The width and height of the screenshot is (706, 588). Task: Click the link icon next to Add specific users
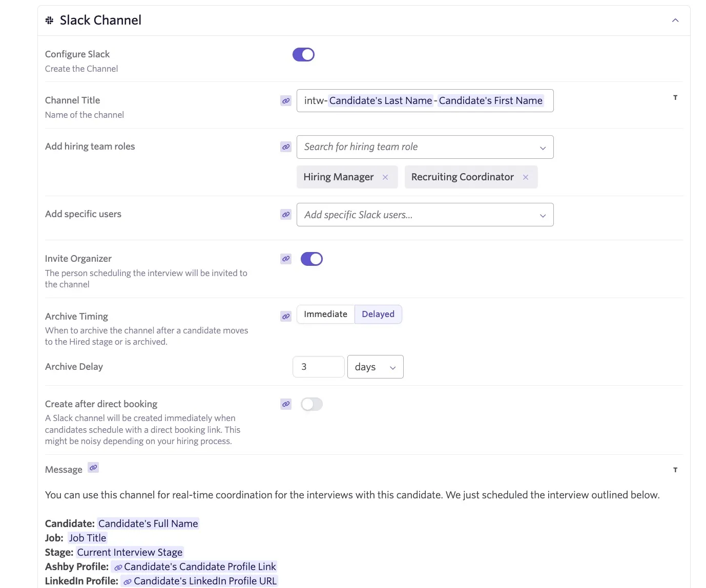click(x=286, y=215)
